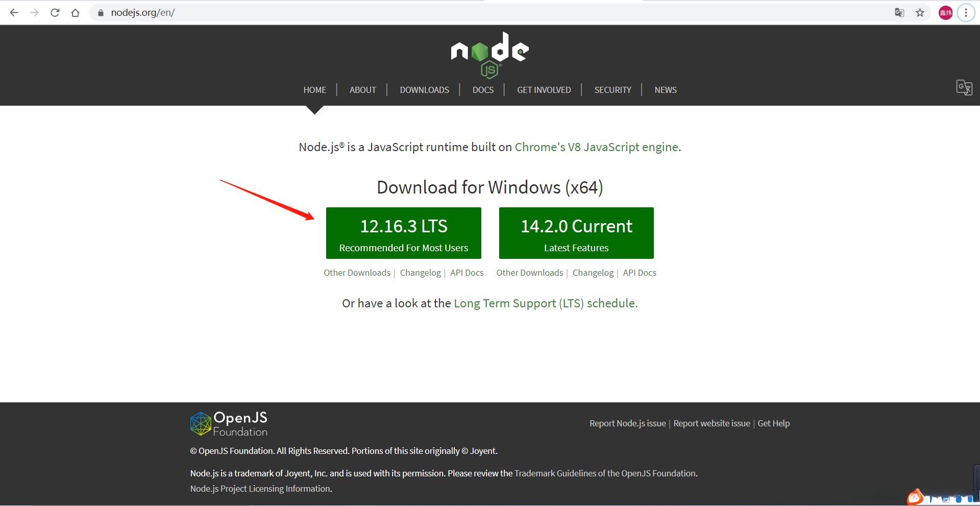The image size is (980, 506).
Task: Bookmark this page with the star icon
Action: pyautogui.click(x=920, y=13)
